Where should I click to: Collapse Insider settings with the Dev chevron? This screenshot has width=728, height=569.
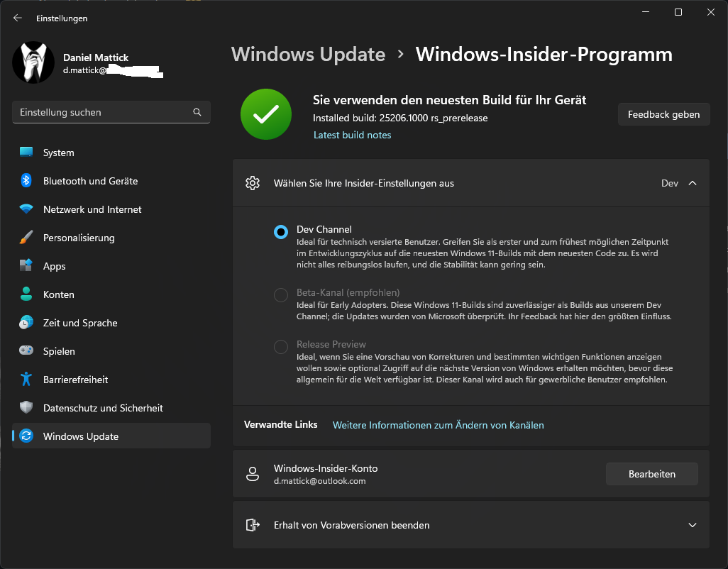693,183
